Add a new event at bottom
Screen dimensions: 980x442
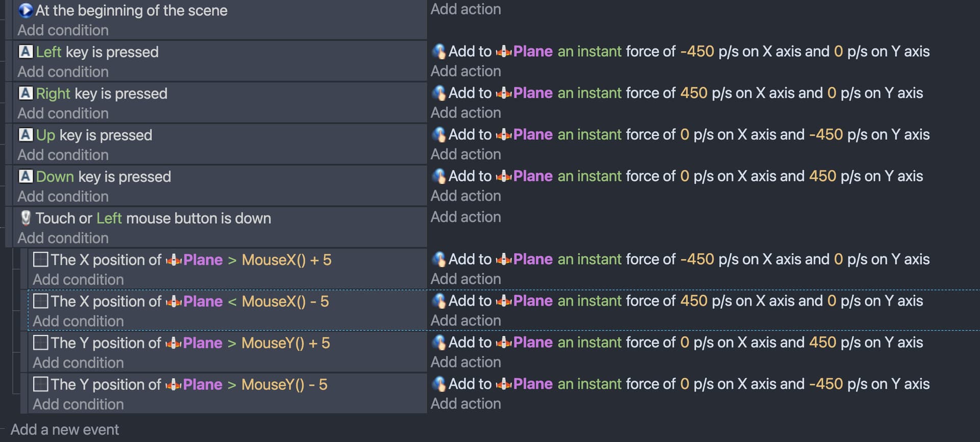[65, 429]
